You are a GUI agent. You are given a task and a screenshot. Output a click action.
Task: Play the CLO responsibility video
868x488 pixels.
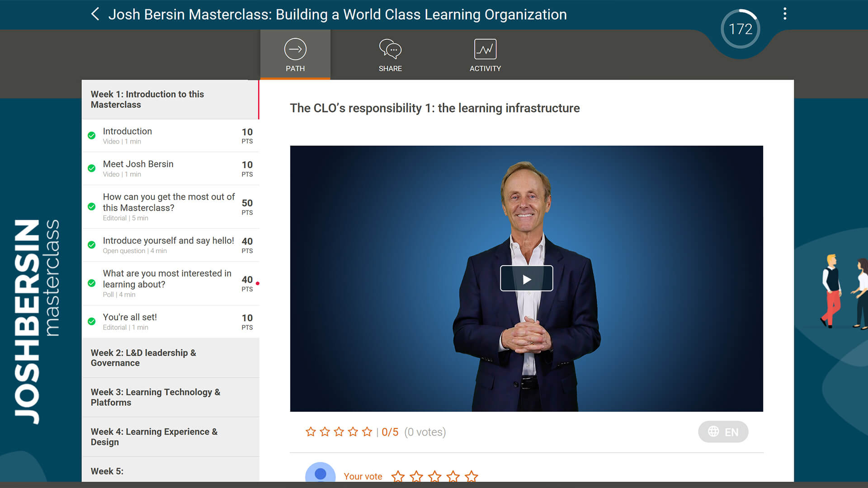click(526, 279)
